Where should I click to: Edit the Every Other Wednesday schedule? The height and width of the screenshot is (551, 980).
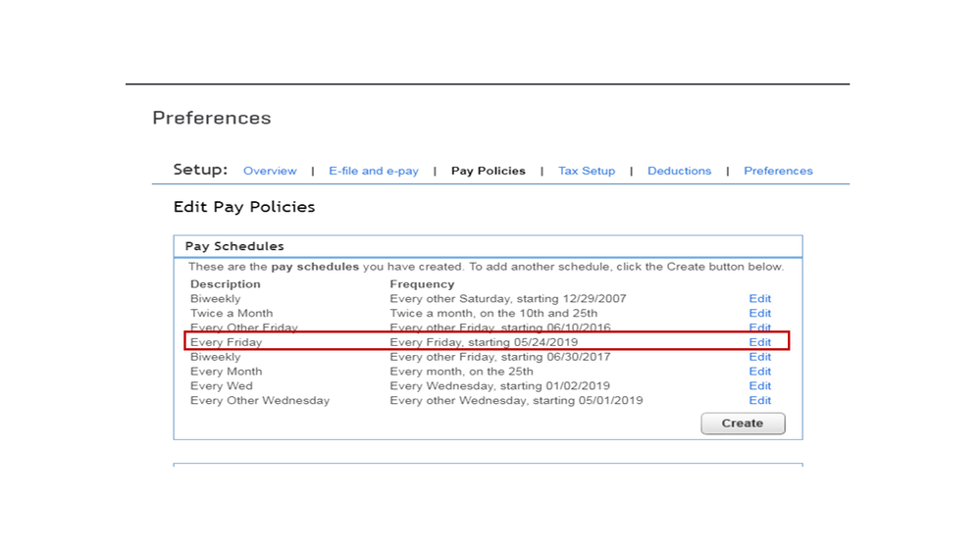759,400
